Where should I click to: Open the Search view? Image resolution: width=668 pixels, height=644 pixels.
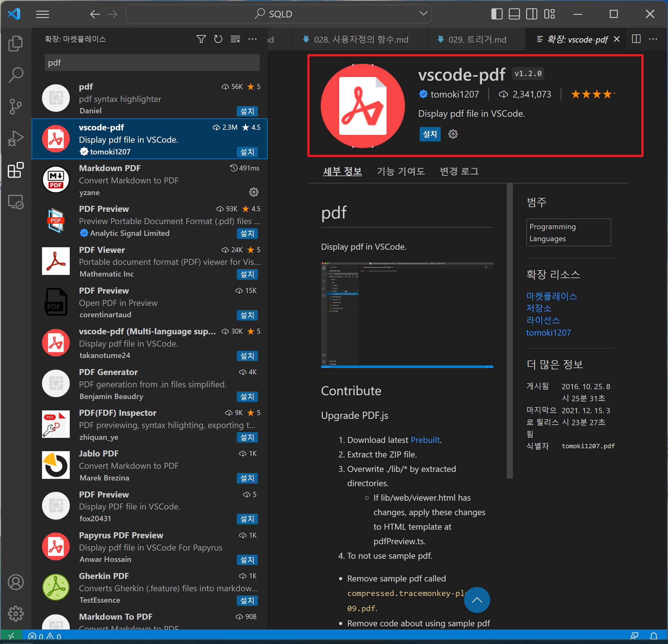[16, 74]
